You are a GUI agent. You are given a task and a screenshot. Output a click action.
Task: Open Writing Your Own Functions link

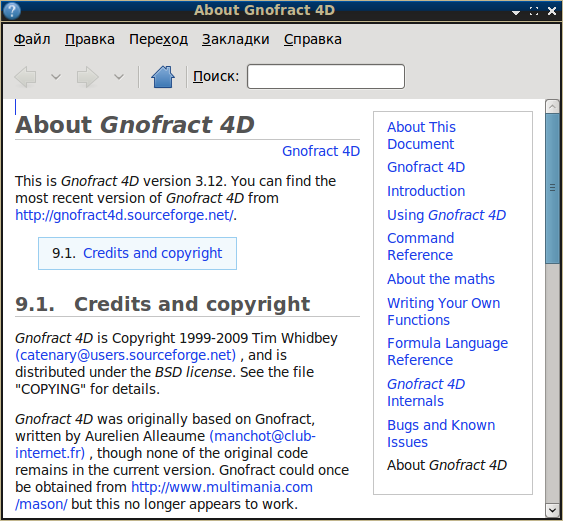pos(443,311)
